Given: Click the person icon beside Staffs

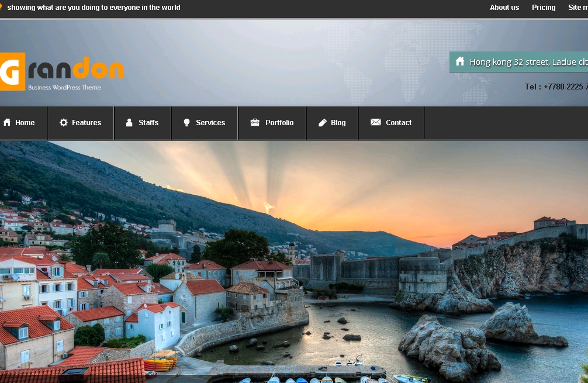Looking at the screenshot, I should pos(129,122).
